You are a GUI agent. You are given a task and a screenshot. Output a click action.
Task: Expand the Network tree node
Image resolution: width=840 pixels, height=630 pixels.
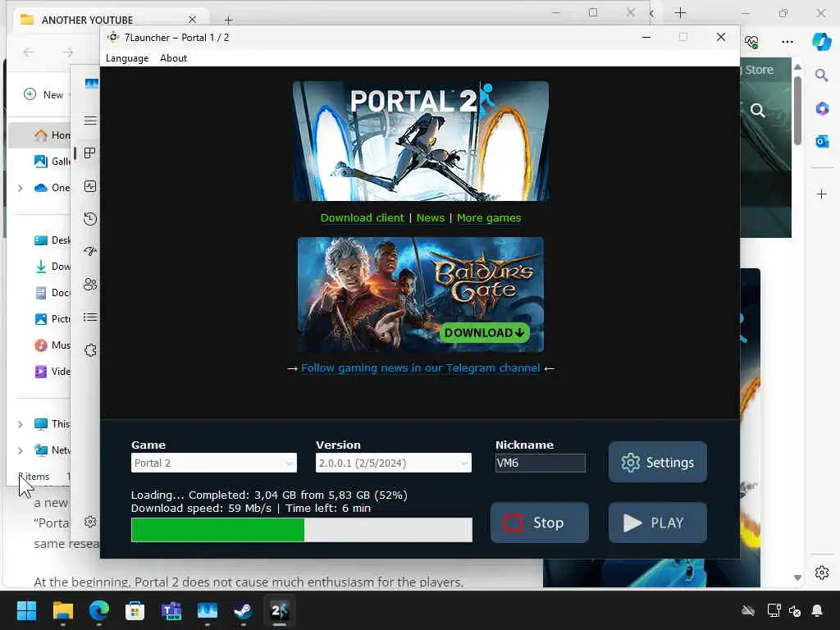[x=21, y=450]
